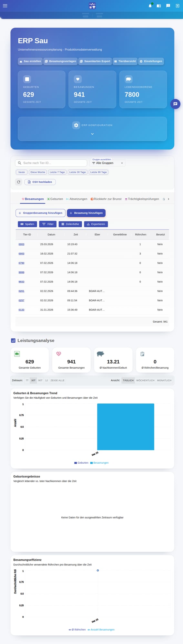The width and height of the screenshot is (183, 644).
Task: Open the book guide icon in header
Action: pos(159,6)
